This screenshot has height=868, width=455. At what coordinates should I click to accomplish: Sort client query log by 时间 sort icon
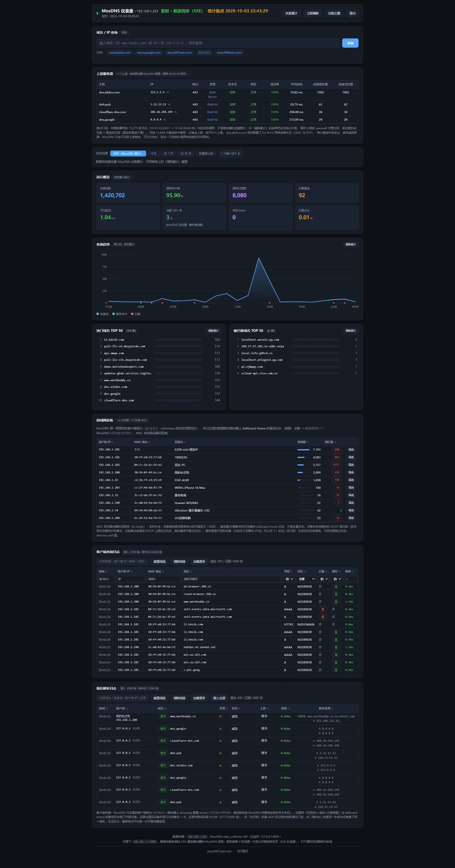106,571
